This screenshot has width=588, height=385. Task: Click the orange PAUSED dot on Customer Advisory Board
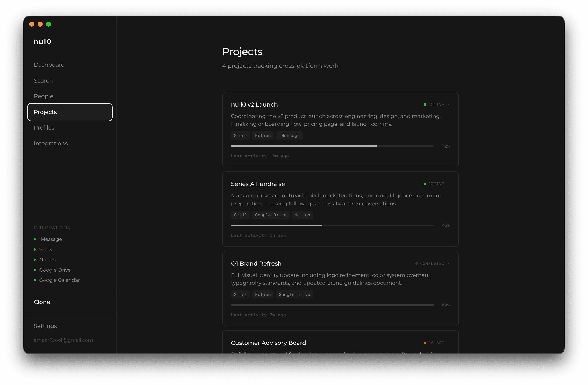[x=425, y=343]
